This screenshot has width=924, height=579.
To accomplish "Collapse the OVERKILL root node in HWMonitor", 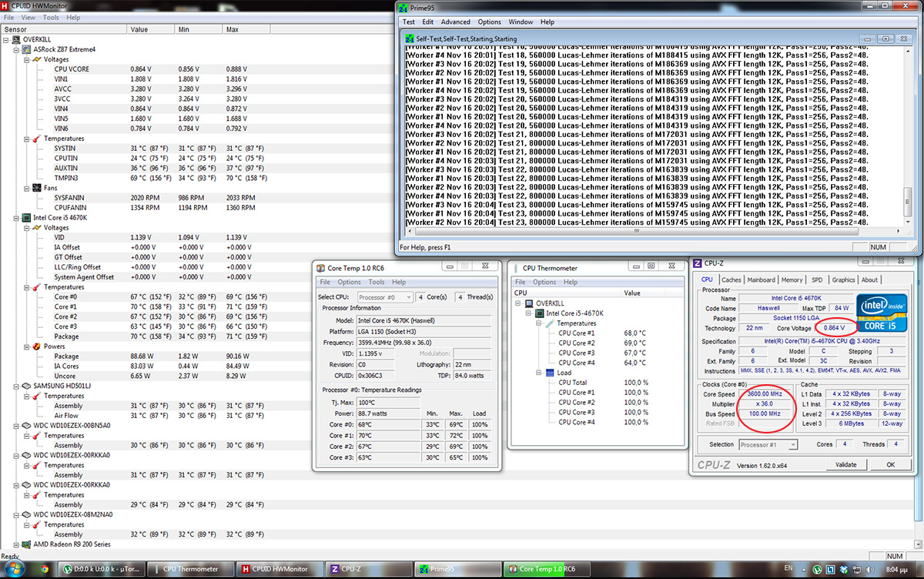I will (x=7, y=39).
